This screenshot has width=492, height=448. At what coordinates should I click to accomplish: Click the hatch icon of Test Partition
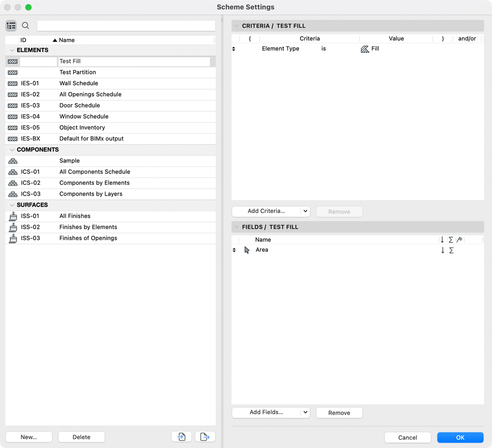point(12,72)
